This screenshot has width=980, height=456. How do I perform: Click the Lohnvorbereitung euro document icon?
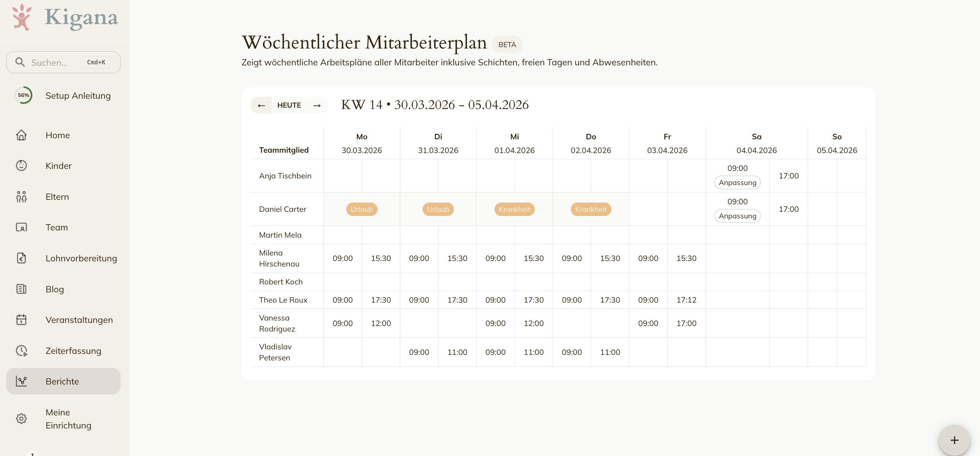[21, 258]
